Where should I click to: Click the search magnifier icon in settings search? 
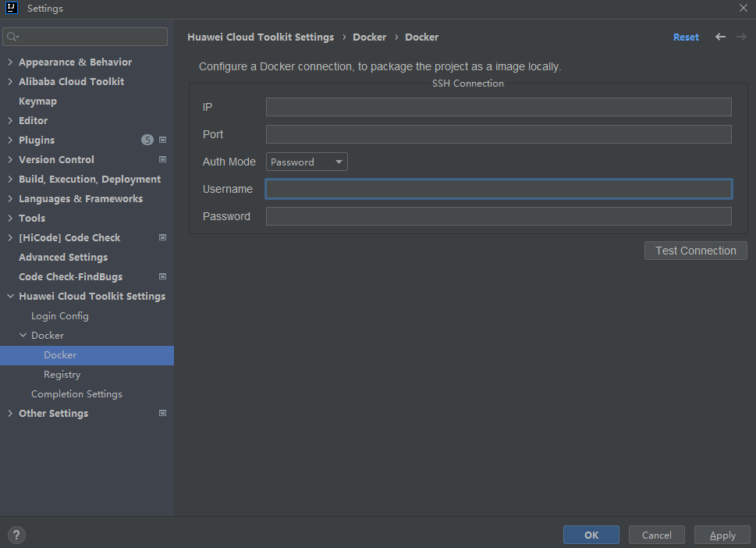[12, 37]
